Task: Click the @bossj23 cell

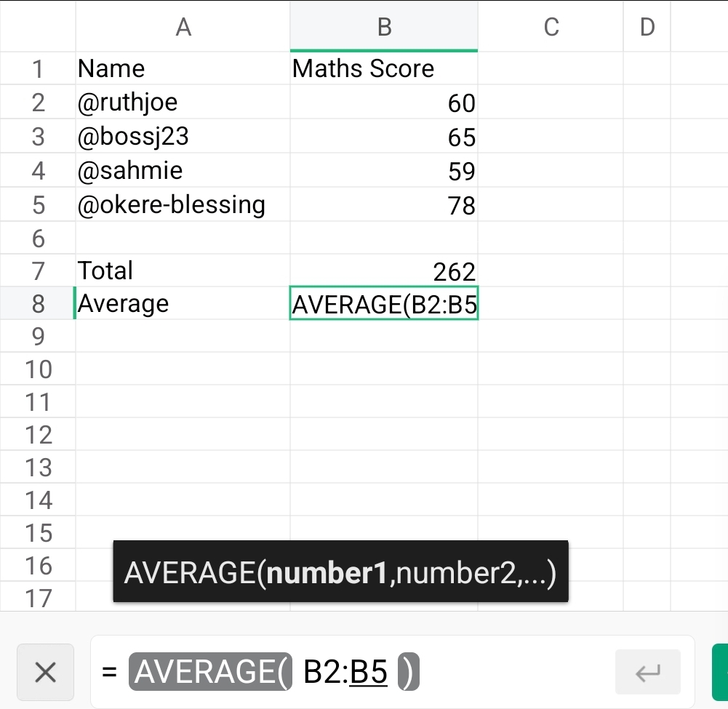Action: 183,137
